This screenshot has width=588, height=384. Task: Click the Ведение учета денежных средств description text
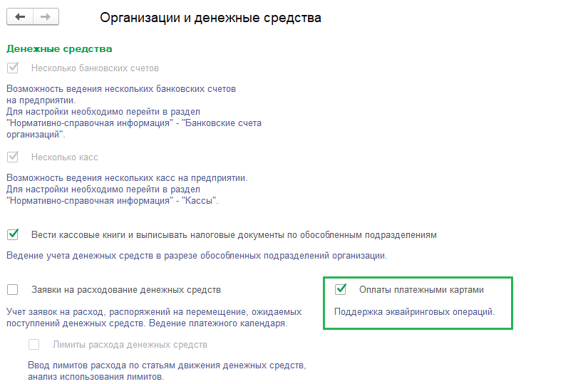[x=197, y=255]
